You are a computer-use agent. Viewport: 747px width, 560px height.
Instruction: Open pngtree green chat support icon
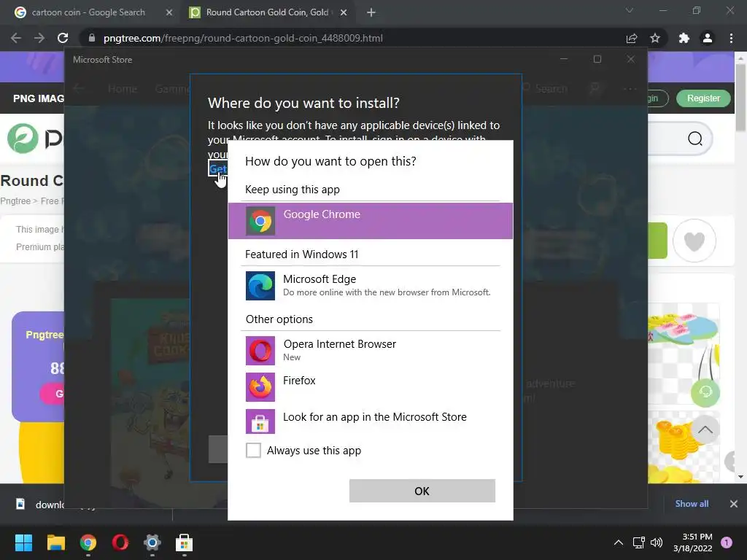coord(705,392)
